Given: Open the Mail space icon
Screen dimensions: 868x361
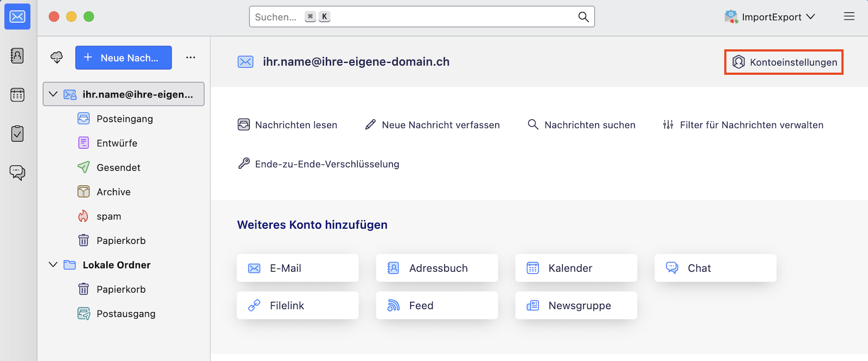Looking at the screenshot, I should click(17, 17).
